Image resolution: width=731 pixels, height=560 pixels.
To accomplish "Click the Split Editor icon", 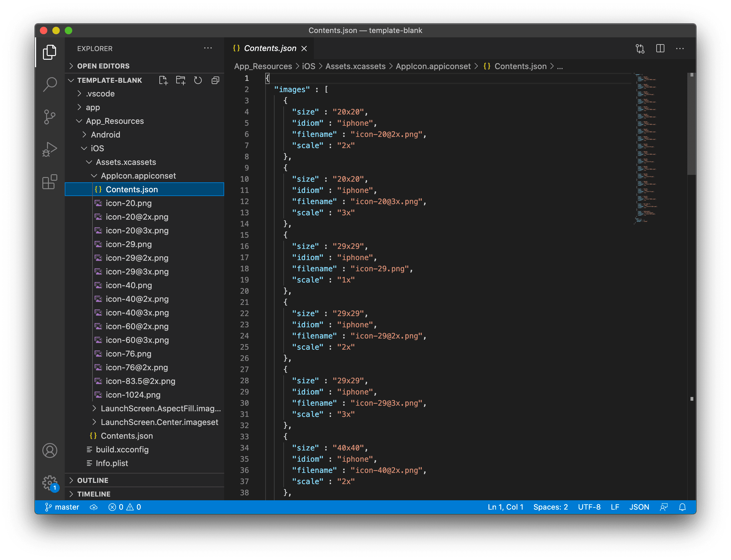I will point(660,48).
